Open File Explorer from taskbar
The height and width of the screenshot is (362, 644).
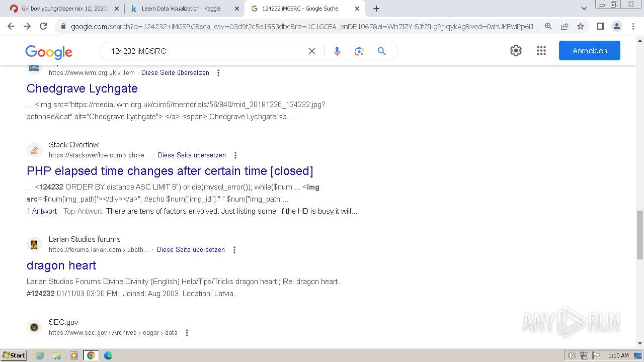57,355
